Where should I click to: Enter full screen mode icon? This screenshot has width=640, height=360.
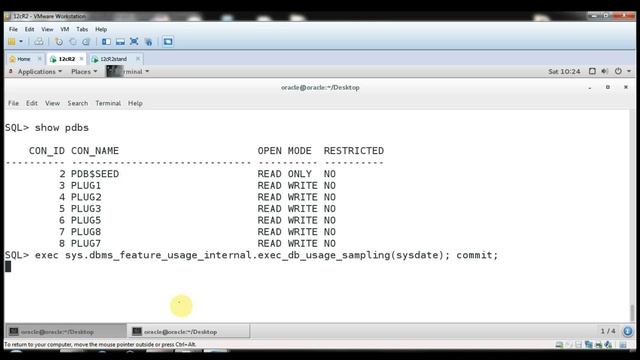134,42
